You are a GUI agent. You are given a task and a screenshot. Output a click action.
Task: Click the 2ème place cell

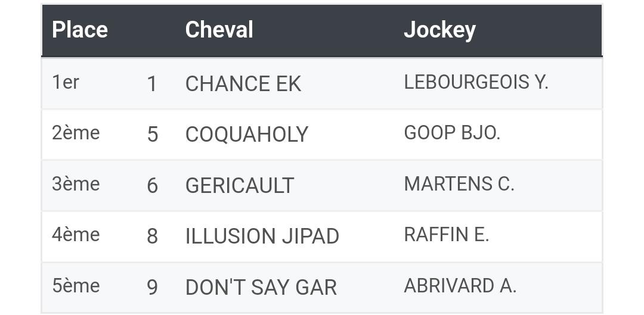76,133
